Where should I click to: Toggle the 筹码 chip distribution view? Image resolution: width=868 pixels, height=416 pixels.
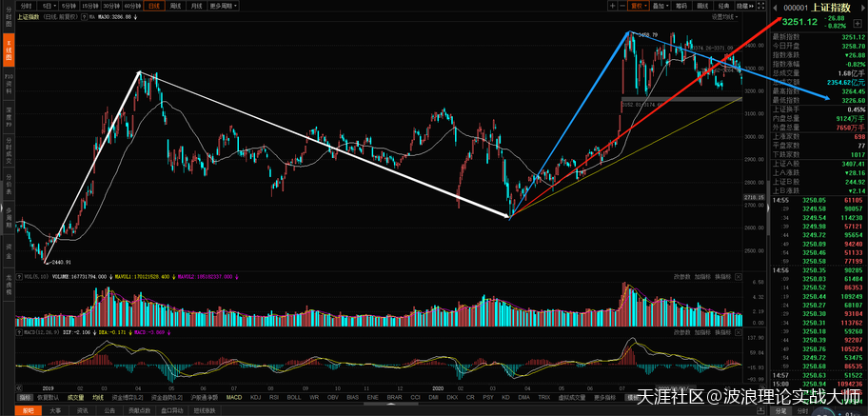[x=681, y=6]
